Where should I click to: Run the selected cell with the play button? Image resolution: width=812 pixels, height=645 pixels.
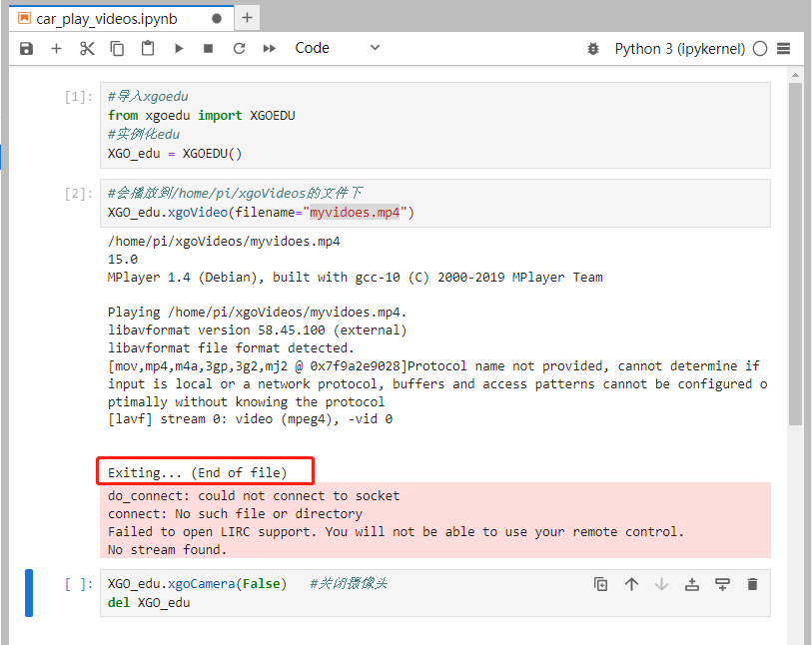click(x=179, y=49)
